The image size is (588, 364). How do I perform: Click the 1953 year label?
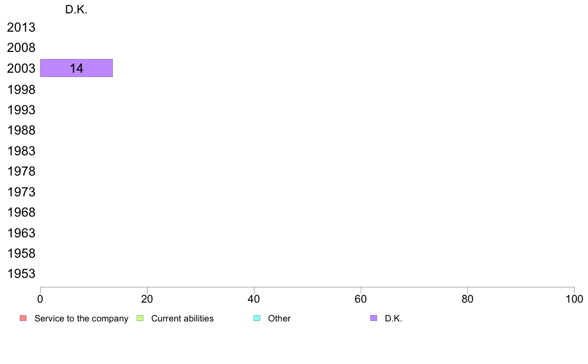tap(21, 274)
